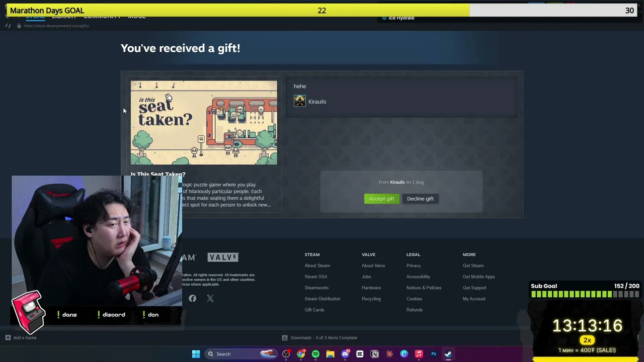The width and height of the screenshot is (644, 362).
Task: Open the Notices & Policies footer link
Action: (424, 288)
